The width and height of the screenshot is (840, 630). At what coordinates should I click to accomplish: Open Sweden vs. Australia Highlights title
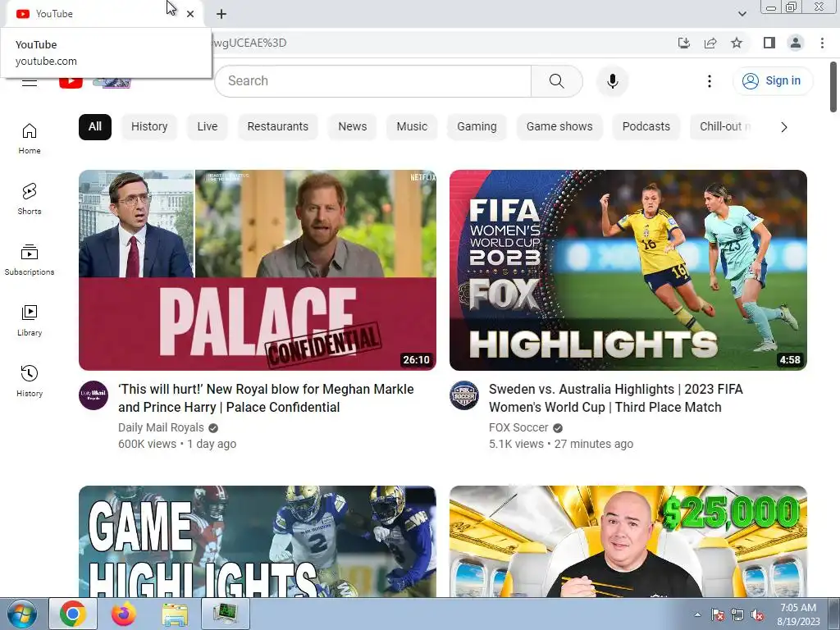tap(616, 398)
